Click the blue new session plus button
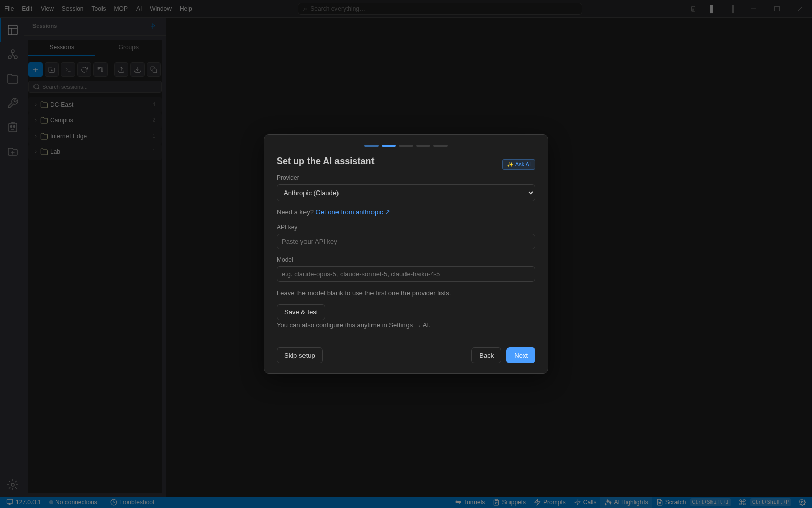Image resolution: width=812 pixels, height=508 pixels. 36,70
